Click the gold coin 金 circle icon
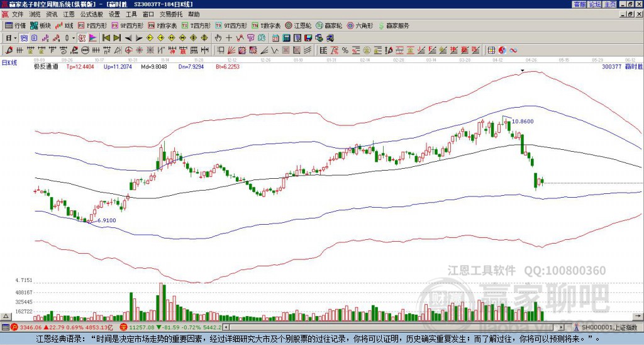The image size is (644, 345). pos(366,50)
